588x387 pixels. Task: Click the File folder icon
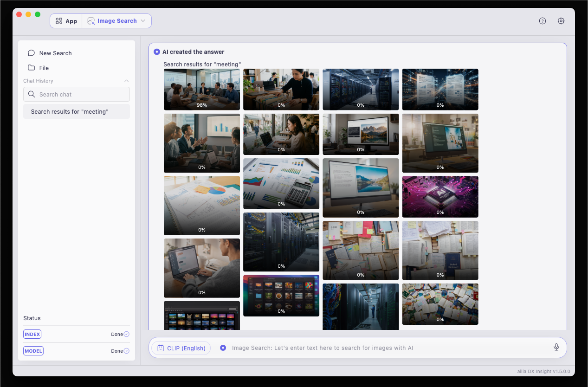point(32,68)
